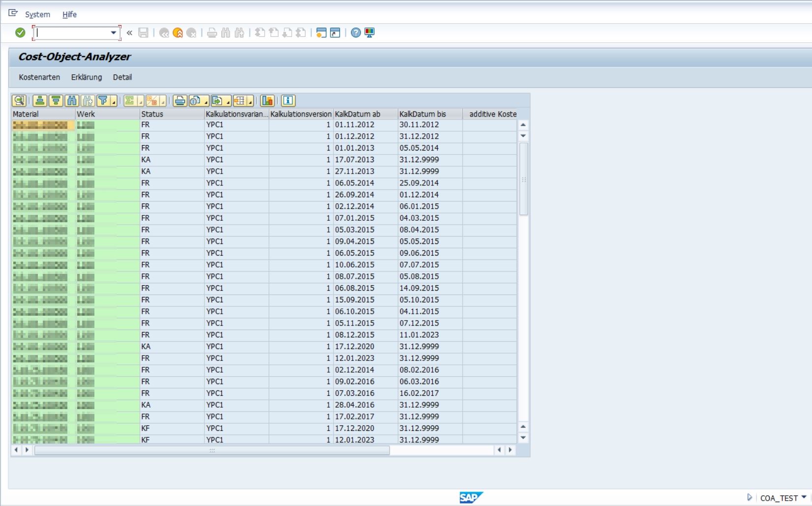Click the ALV Find binoculars icon
Screen dimensions: 812x506
coord(72,101)
